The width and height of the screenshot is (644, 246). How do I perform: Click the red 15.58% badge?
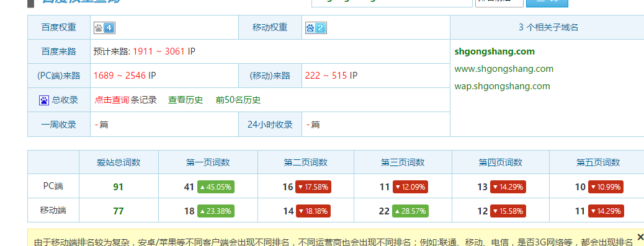[x=508, y=211]
